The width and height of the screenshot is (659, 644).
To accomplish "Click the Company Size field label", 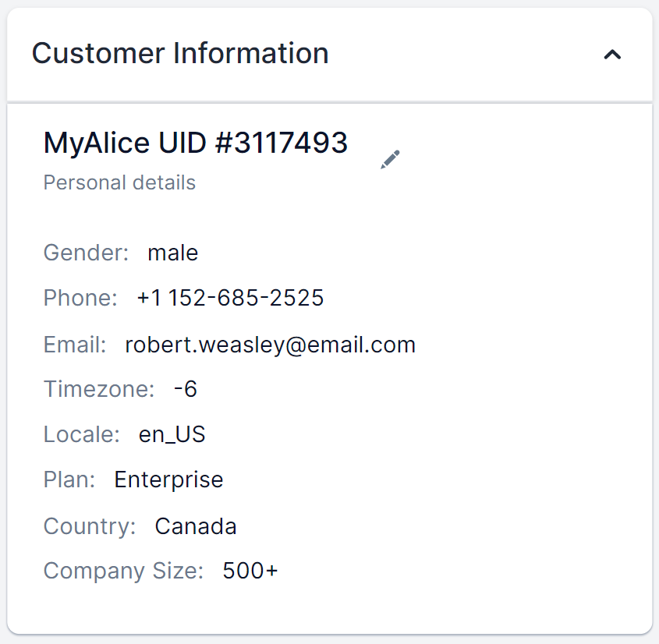I will tap(123, 571).
